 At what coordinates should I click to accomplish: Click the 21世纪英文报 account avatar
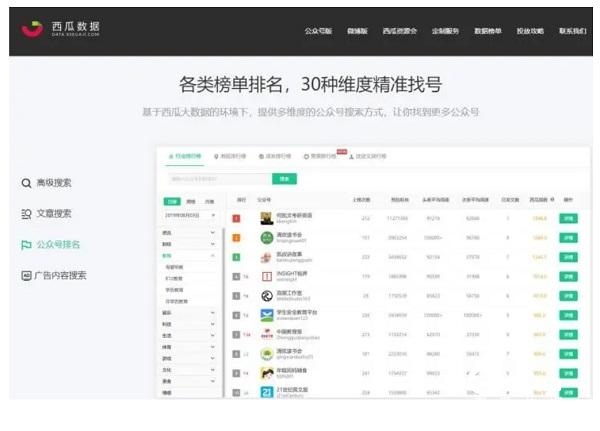point(267,392)
